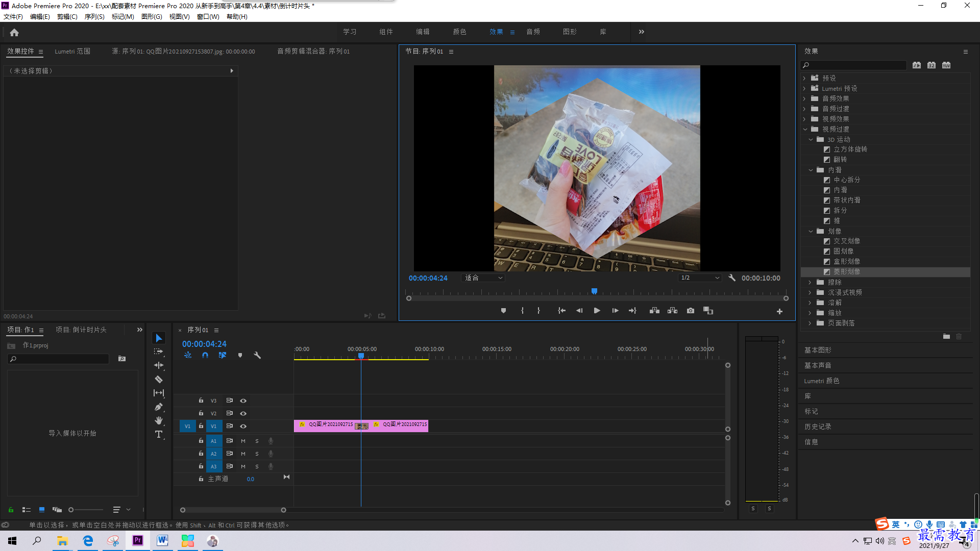Click Mark Out button

[538, 311]
